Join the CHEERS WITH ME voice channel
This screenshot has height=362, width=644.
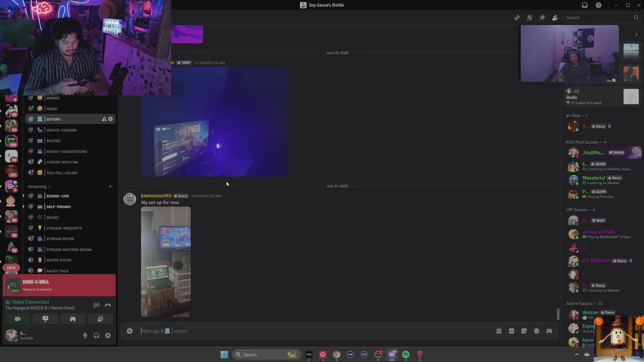click(x=70, y=162)
